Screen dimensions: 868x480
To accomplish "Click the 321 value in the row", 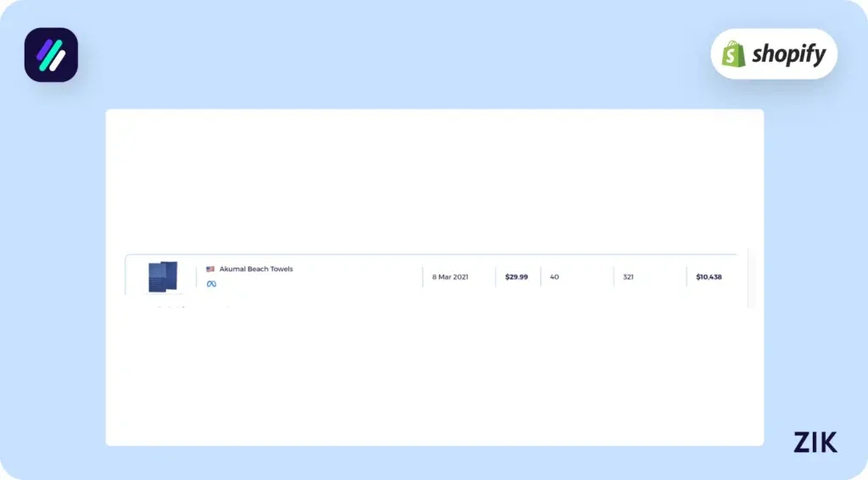I will pyautogui.click(x=628, y=277).
